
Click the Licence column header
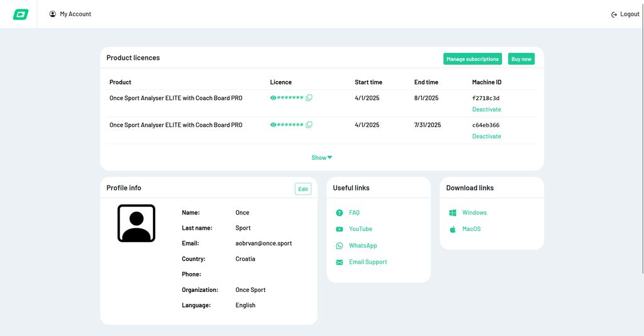tap(280, 82)
